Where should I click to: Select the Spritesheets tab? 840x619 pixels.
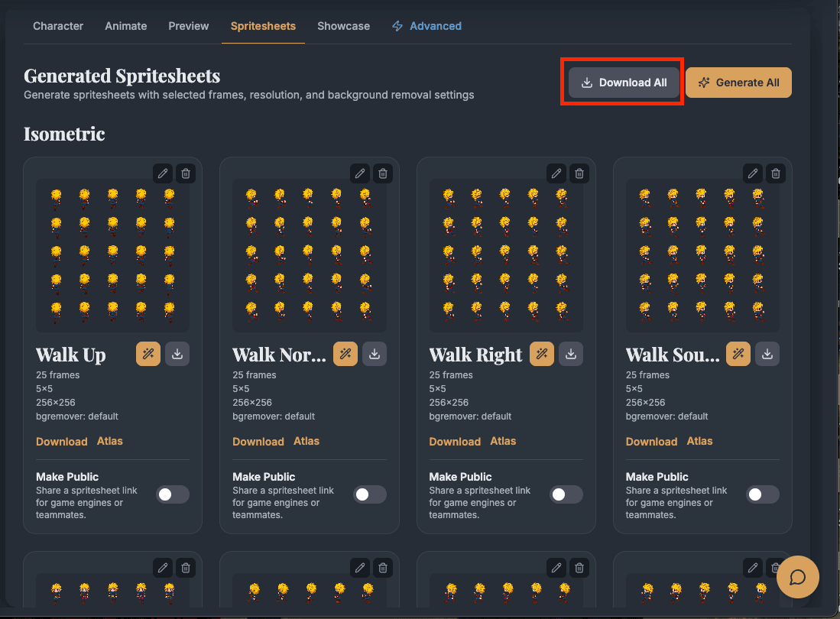point(263,26)
